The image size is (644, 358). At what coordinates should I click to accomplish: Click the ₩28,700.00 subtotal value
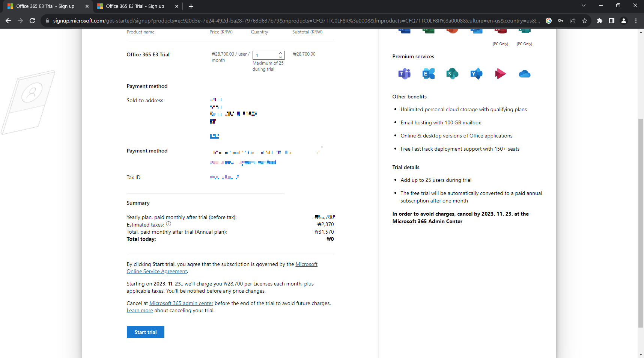pyautogui.click(x=304, y=54)
